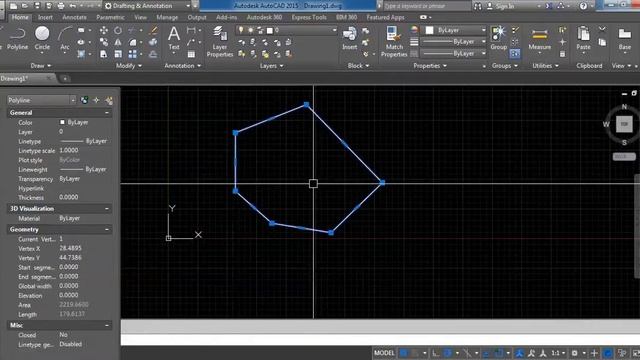Click the Select Objects icon in Properties palette
640x360 pixels.
pos(96,100)
